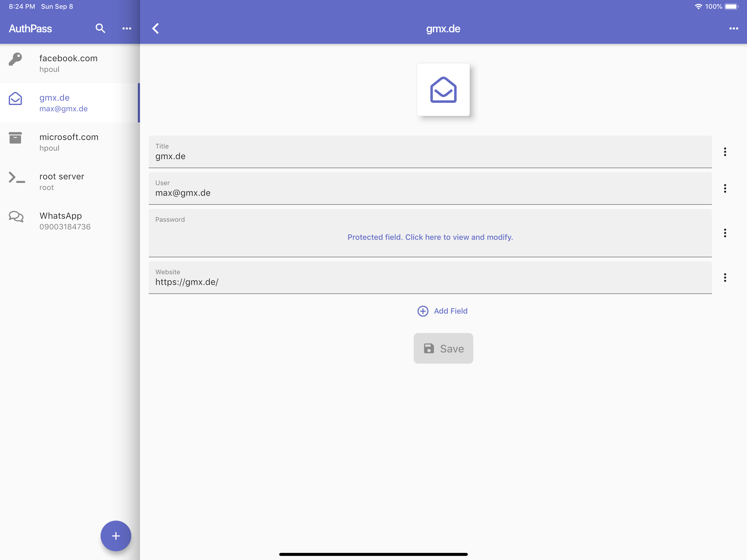
Task: Open gmx.de entry overflow menu
Action: [734, 28]
